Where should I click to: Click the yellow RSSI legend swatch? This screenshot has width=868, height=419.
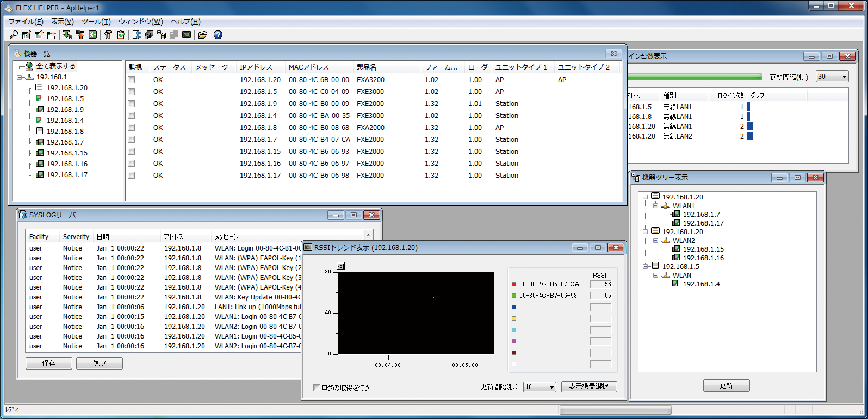514,318
